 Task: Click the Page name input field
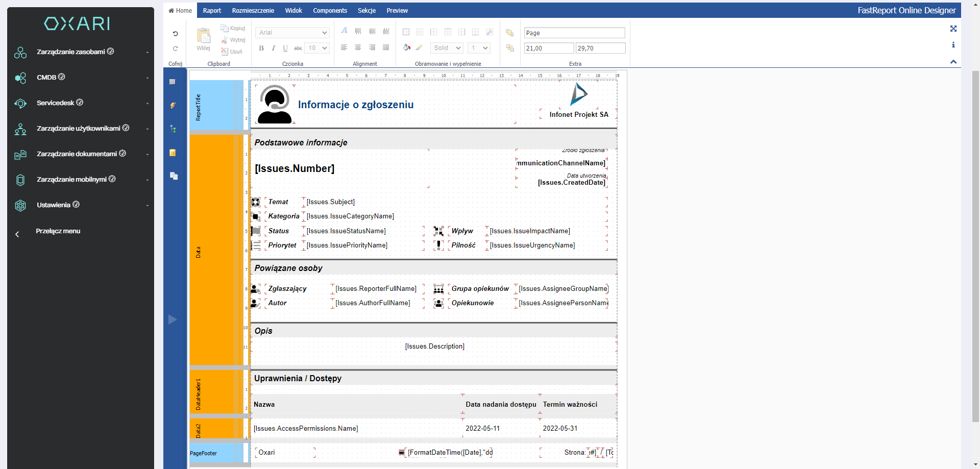click(574, 33)
